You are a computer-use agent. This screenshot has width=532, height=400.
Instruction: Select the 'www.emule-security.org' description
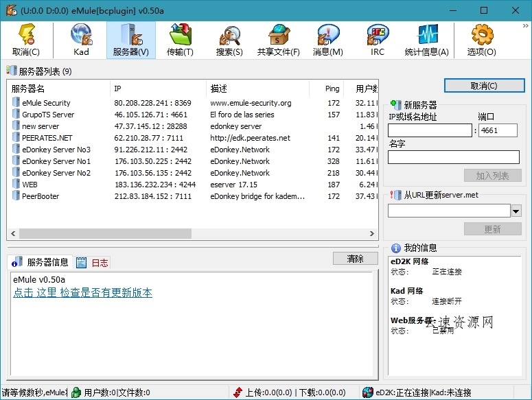coord(251,103)
